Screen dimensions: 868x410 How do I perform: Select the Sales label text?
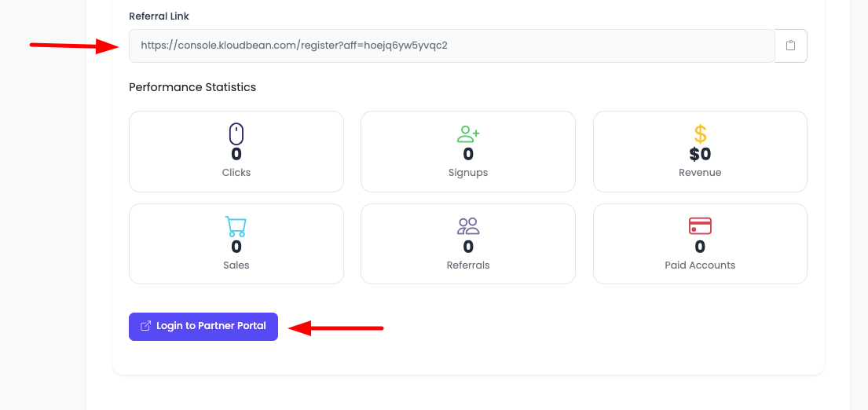[x=236, y=265]
